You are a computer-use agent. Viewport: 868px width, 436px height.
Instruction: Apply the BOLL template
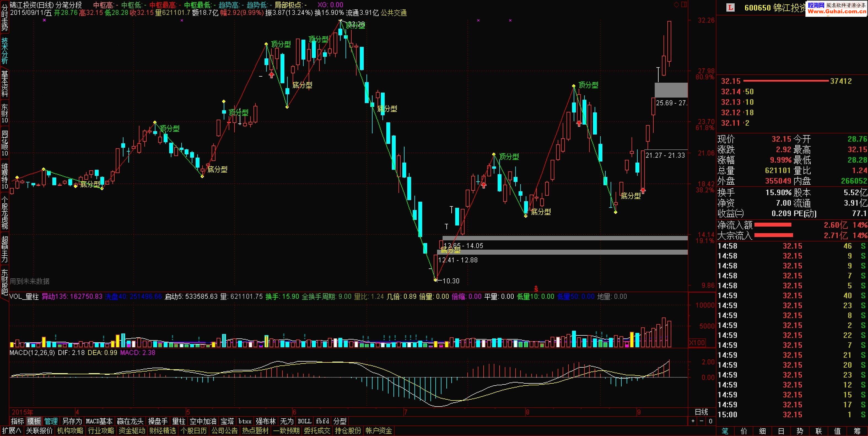(x=304, y=421)
